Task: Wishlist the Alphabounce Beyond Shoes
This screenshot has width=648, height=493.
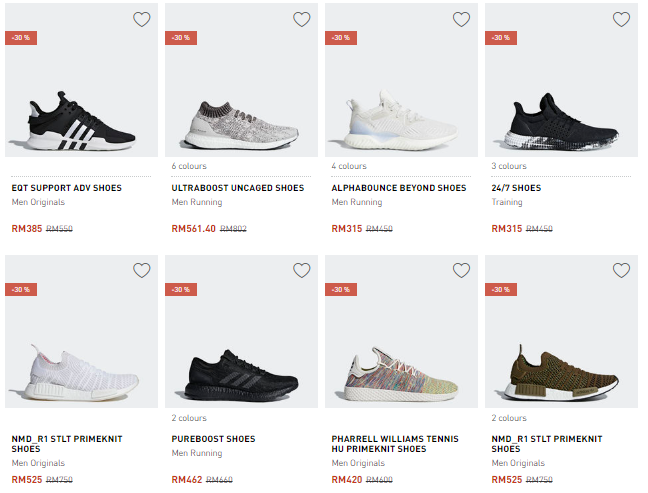Action: tap(461, 20)
